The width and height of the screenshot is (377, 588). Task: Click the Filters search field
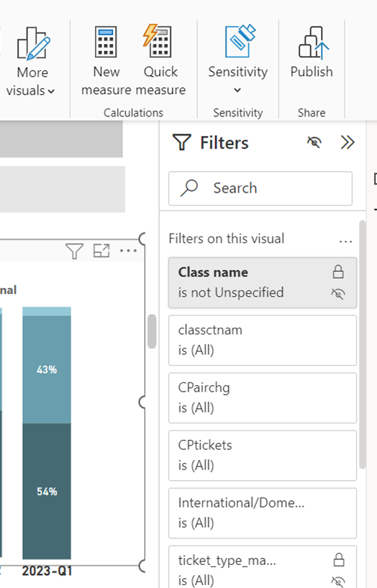[x=260, y=188]
